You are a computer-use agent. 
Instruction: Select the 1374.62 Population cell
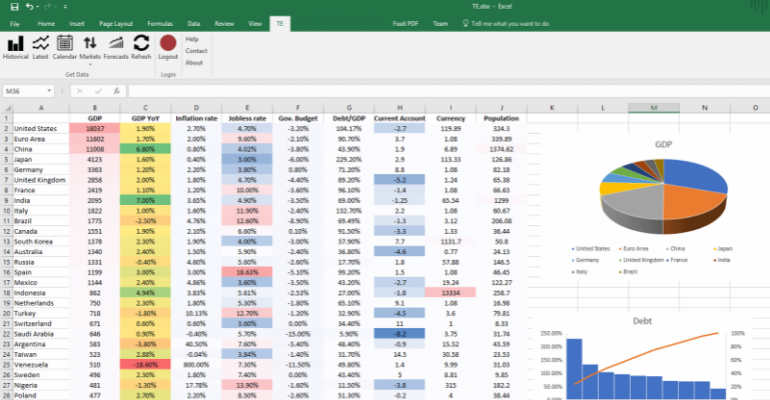tap(501, 149)
